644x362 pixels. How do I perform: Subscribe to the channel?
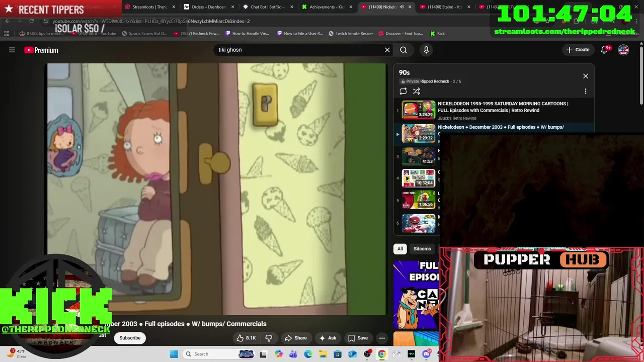coord(130,338)
